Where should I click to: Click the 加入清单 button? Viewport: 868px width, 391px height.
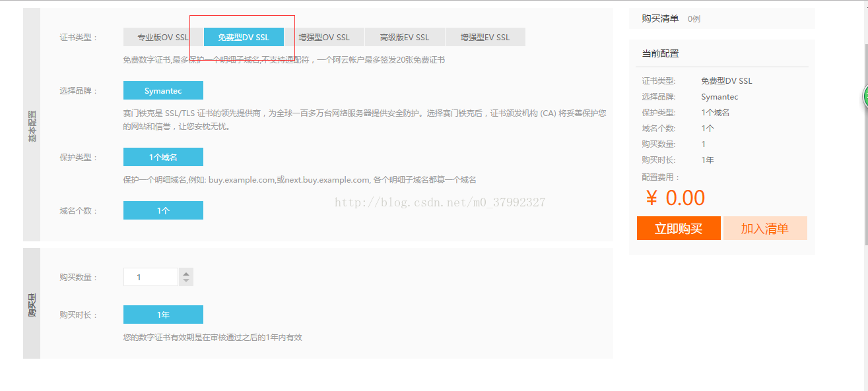(x=765, y=228)
